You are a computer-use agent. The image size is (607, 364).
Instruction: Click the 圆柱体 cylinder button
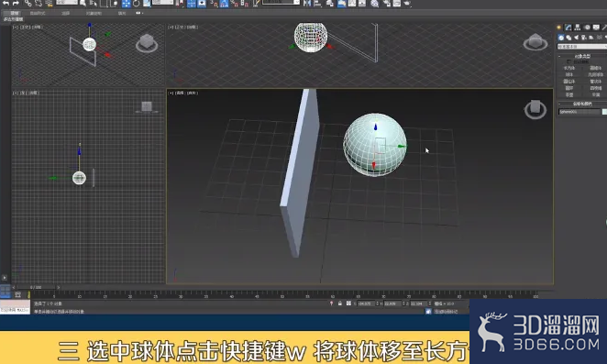[569, 82]
